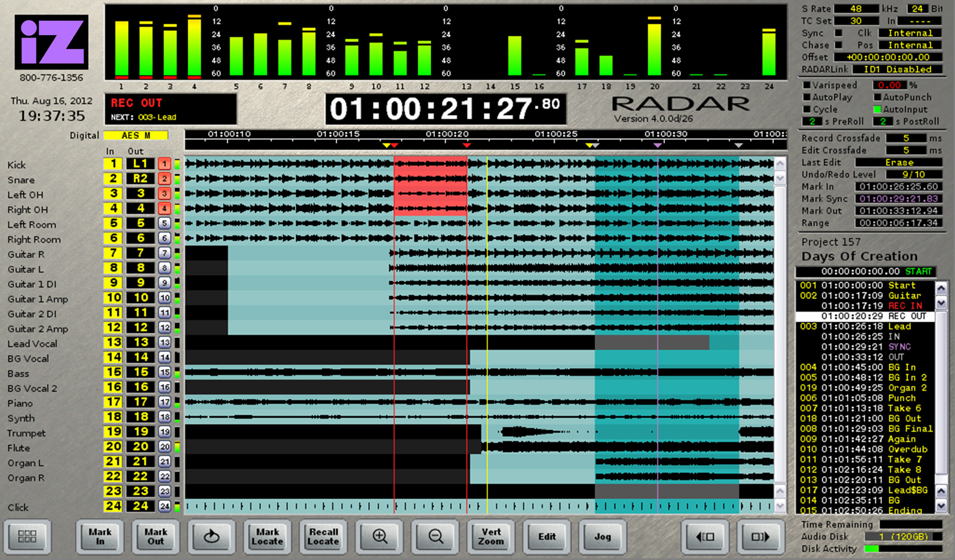Click the purple sync marker near 01:00:30
This screenshot has width=955, height=560.
tap(658, 145)
